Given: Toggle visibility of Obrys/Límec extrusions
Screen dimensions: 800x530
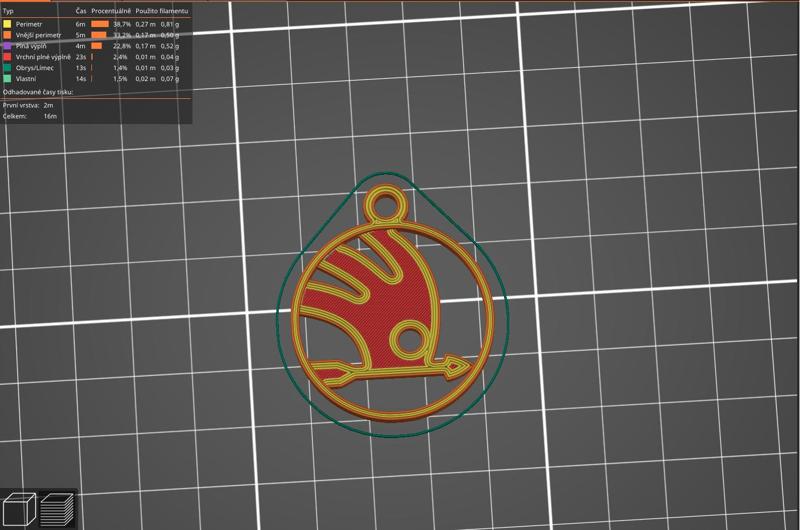Looking at the screenshot, I should tap(35, 68).
